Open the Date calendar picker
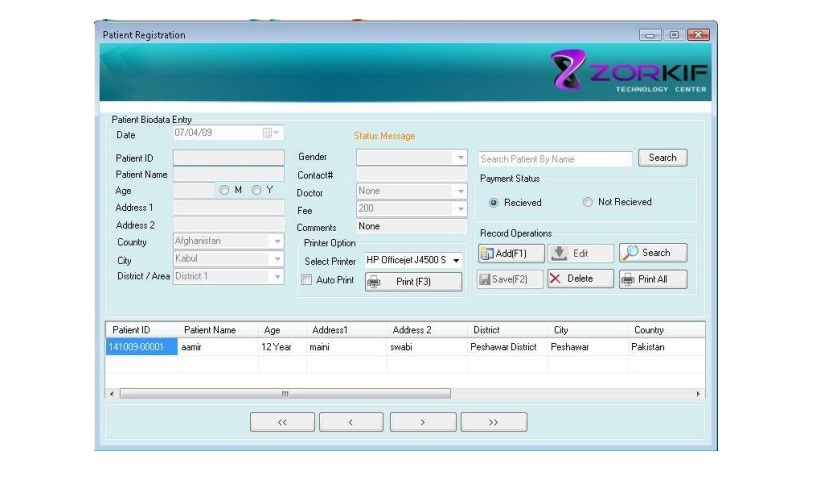 click(272, 133)
